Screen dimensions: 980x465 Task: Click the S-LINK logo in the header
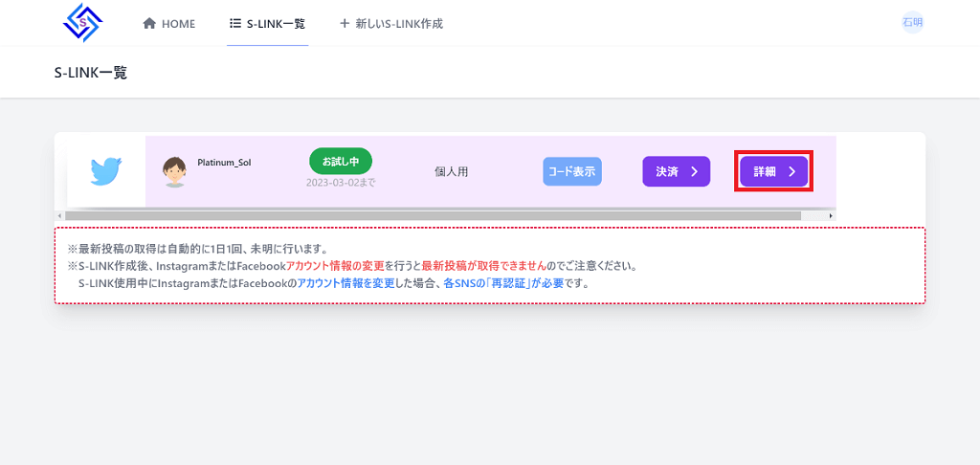pyautogui.click(x=81, y=23)
